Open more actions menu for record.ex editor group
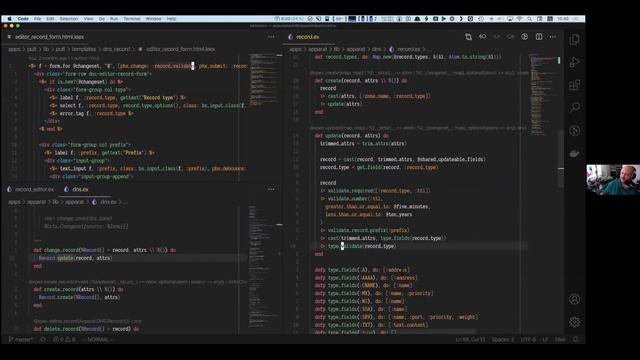The height and width of the screenshot is (360, 640). click(x=553, y=37)
